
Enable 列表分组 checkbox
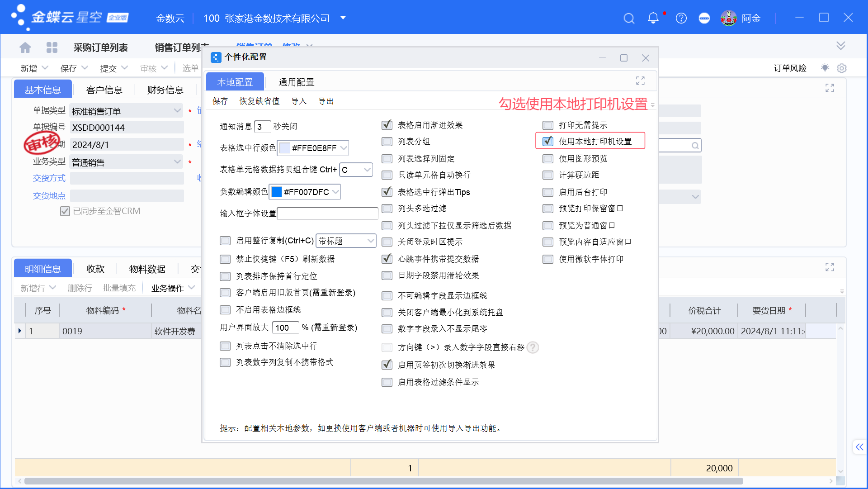[x=387, y=142]
